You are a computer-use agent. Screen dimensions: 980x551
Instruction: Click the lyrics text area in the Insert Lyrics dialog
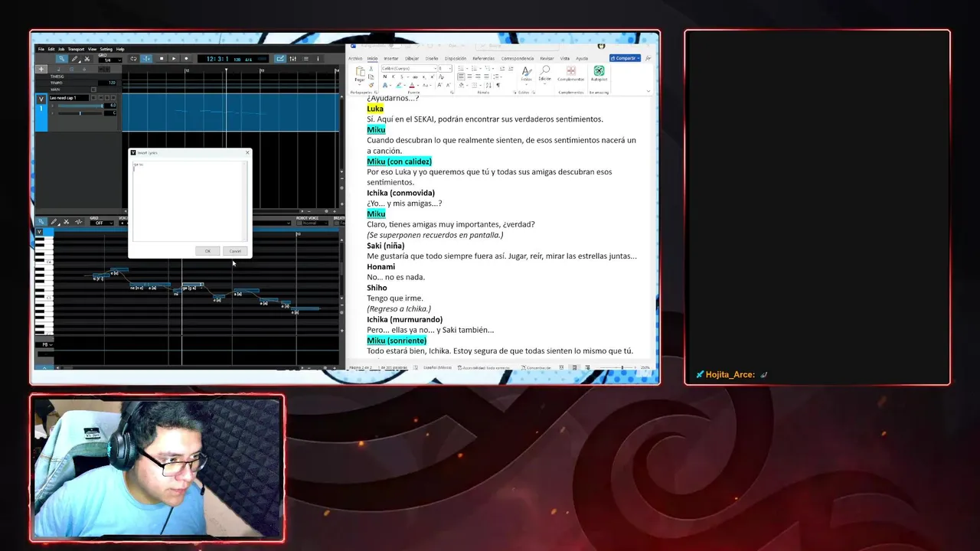click(x=188, y=201)
